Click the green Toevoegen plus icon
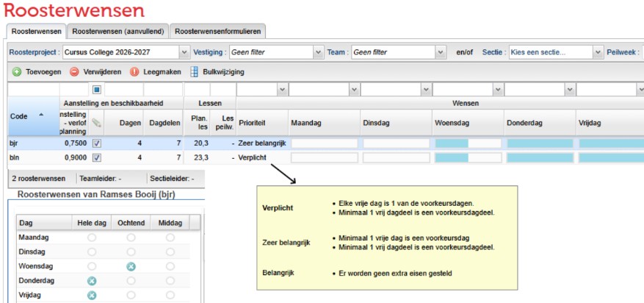Screen dimensions: 644x303 click(x=16, y=72)
